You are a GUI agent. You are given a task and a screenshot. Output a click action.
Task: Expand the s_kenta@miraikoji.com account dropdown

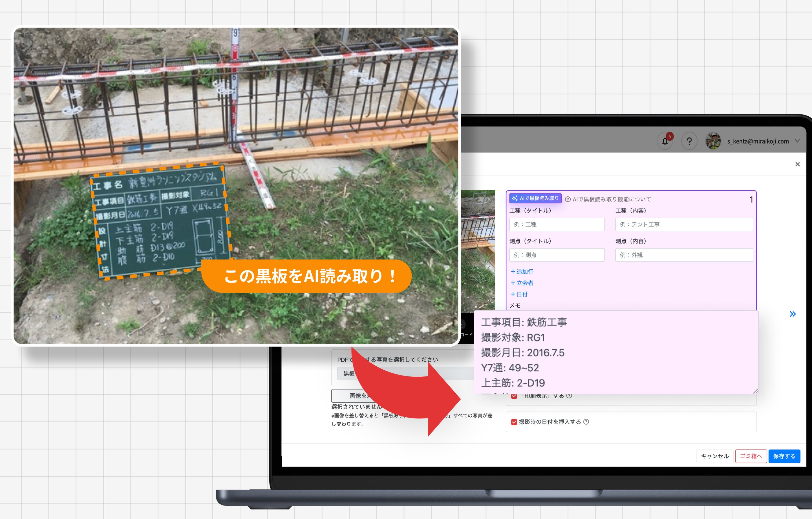click(798, 141)
